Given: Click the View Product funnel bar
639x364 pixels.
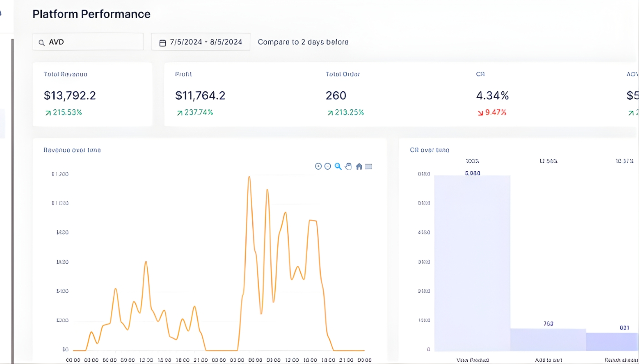Looking at the screenshot, I should click(x=472, y=264).
